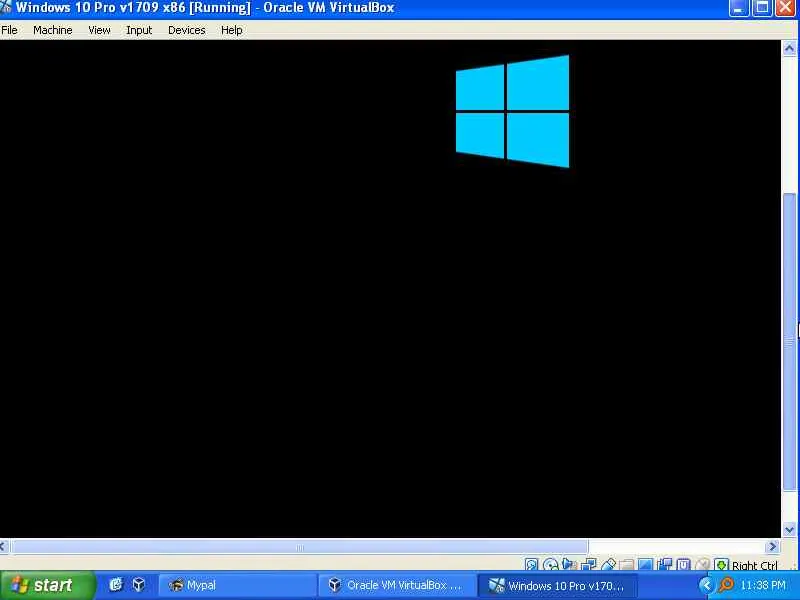Click the vertical scrollbar up arrow
The image size is (800, 600).
[789, 48]
